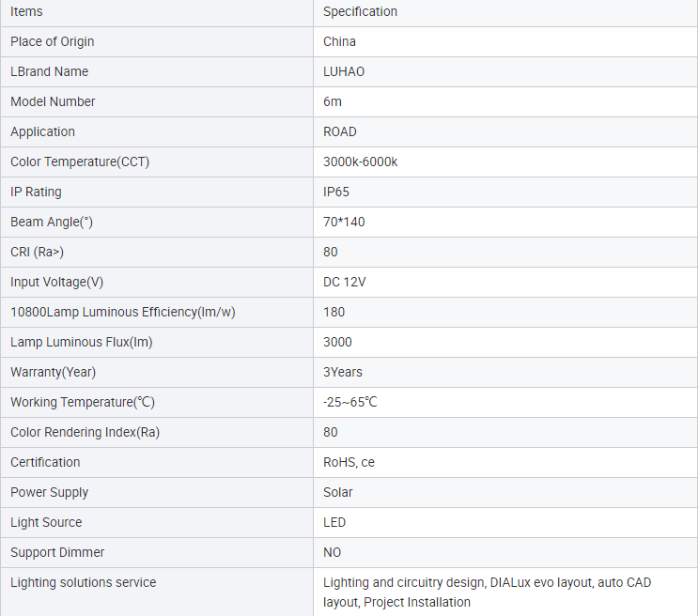Click the 3000k-6000k color temperature value
The image size is (699, 616).
[x=360, y=162]
